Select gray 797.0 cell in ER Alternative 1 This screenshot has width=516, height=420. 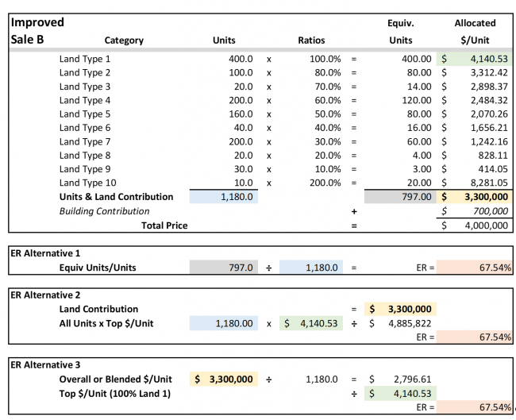coord(224,268)
